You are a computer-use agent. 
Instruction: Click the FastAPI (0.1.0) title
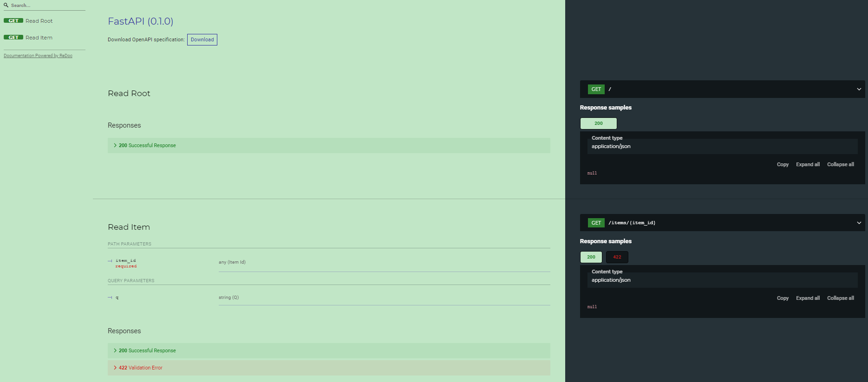coord(141,21)
